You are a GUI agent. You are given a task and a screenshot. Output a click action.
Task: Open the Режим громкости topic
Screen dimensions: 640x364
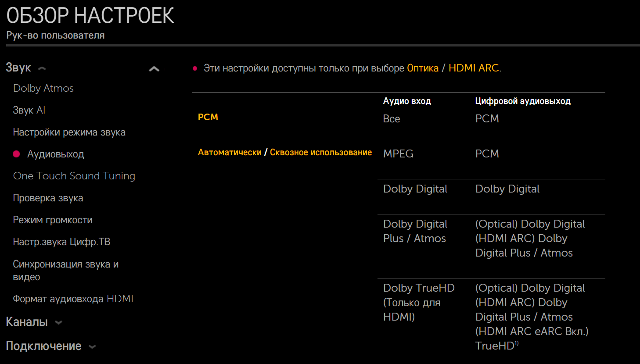coord(53,220)
